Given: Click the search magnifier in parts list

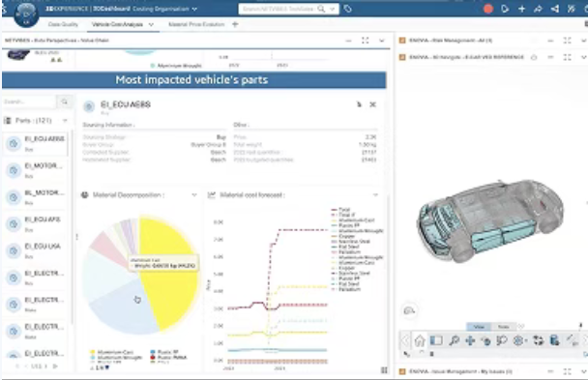Looking at the screenshot, I should point(64,102).
